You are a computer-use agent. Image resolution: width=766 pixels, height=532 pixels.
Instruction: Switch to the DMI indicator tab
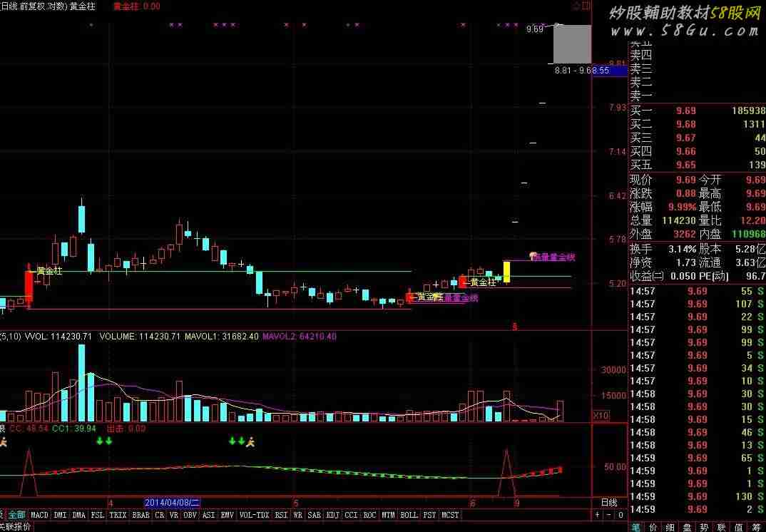click(61, 515)
